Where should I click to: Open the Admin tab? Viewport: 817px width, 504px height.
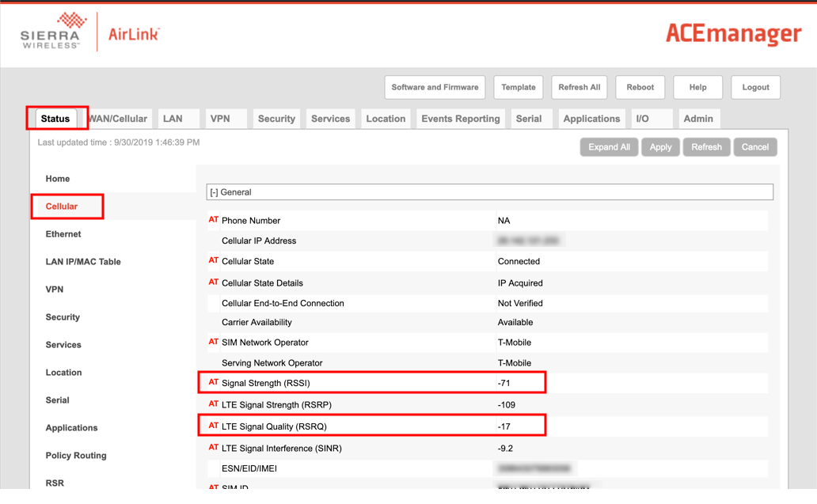[699, 119]
